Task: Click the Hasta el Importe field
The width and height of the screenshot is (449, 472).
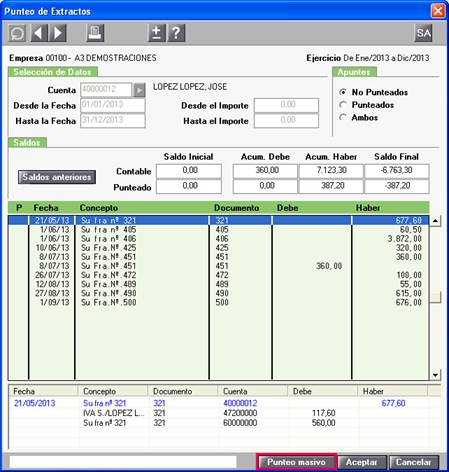Action: pyautogui.click(x=286, y=120)
